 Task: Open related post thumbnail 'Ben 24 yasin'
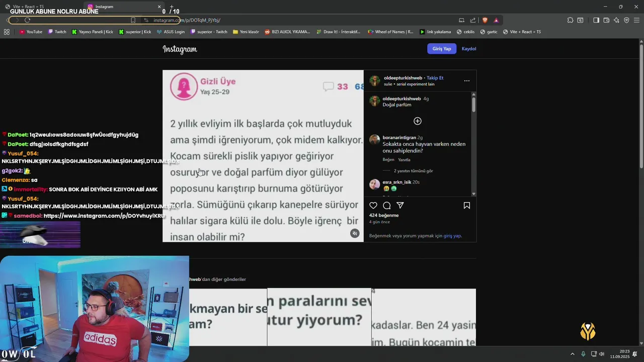[x=424, y=317]
